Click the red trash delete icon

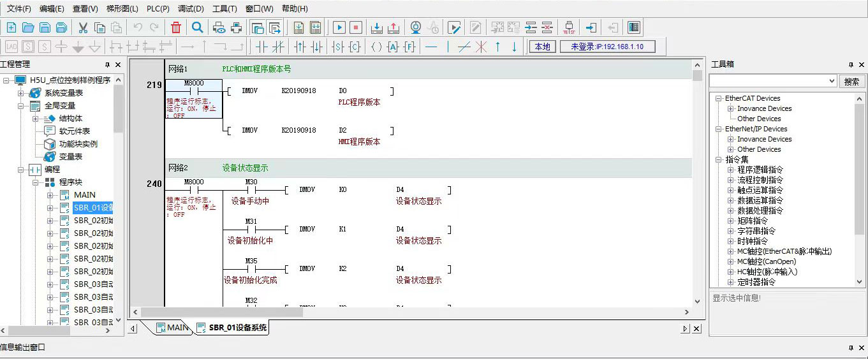pos(176,27)
